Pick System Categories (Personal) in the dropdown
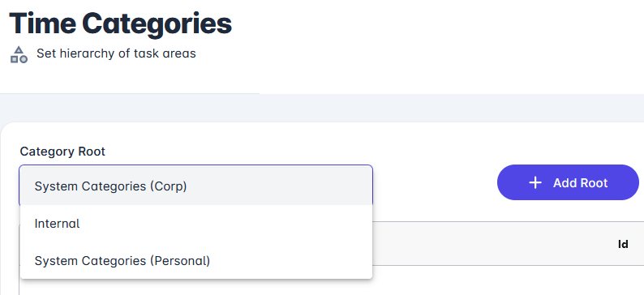Screen dimensions: 644x295 tap(196, 261)
